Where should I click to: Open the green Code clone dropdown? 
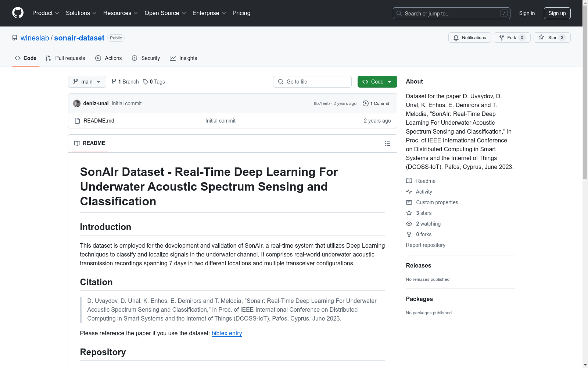tap(377, 82)
